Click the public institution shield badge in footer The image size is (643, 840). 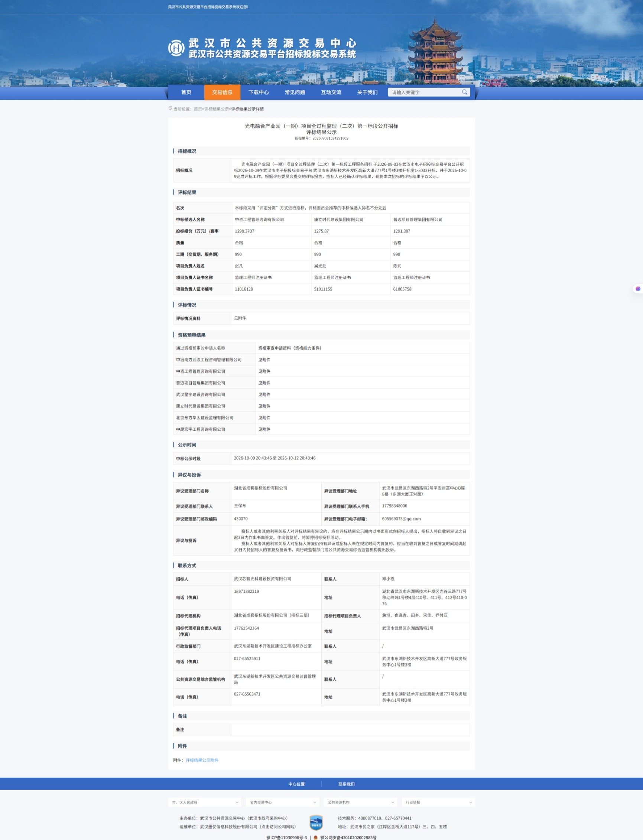pyautogui.click(x=316, y=823)
